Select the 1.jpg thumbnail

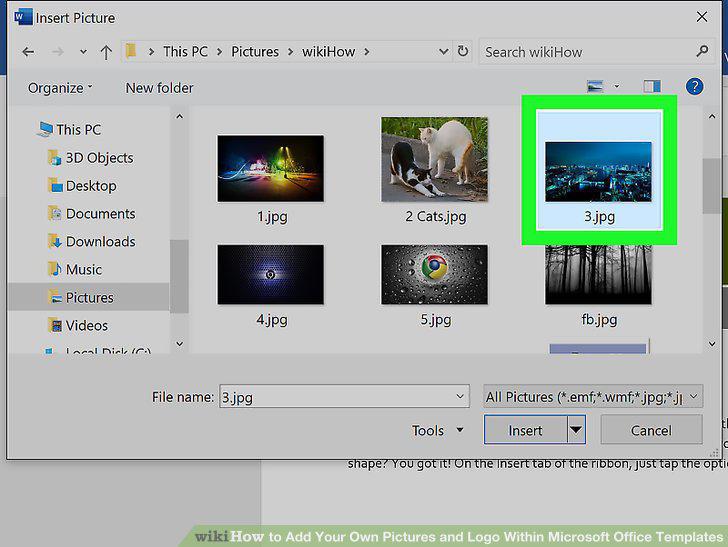click(x=271, y=169)
